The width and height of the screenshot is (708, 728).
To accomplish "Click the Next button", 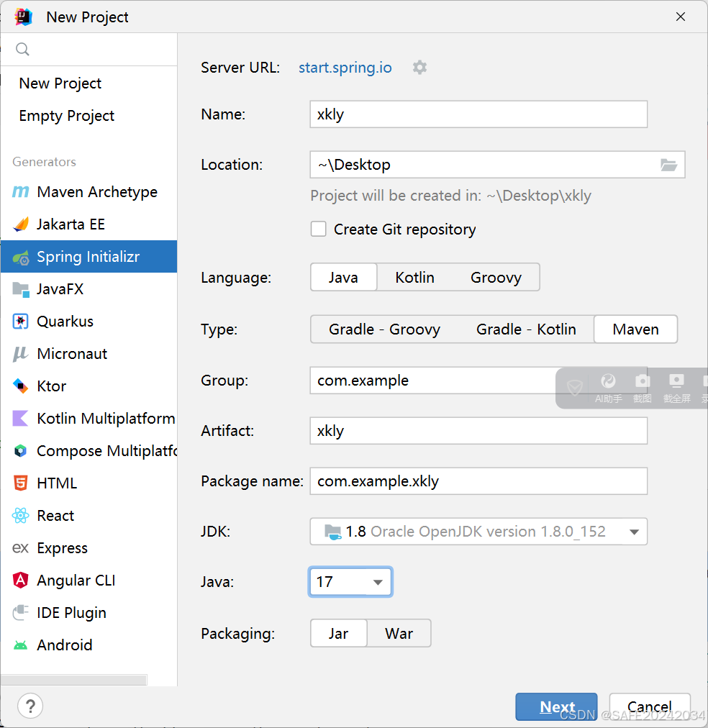I will click(x=556, y=706).
